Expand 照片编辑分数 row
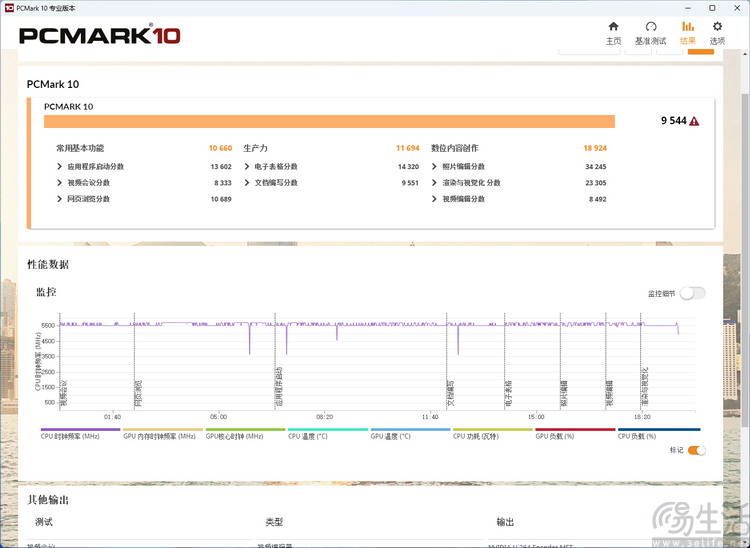This screenshot has height=548, width=750. (434, 166)
